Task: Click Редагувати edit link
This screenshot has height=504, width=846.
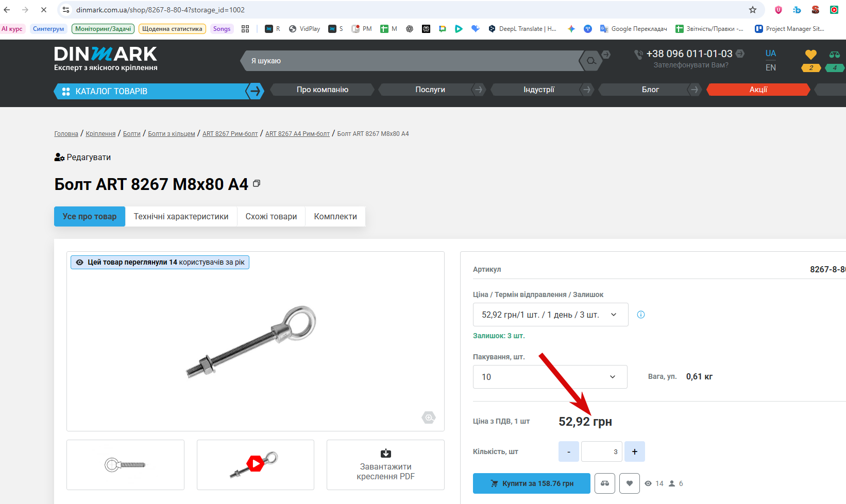Action: coord(82,157)
